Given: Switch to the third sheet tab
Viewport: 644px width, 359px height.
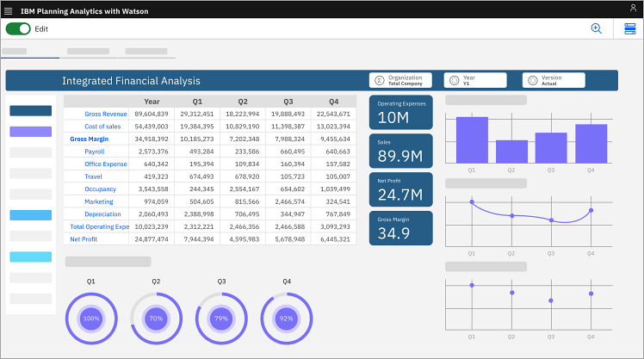Looking at the screenshot, I should pyautogui.click(x=146, y=52).
